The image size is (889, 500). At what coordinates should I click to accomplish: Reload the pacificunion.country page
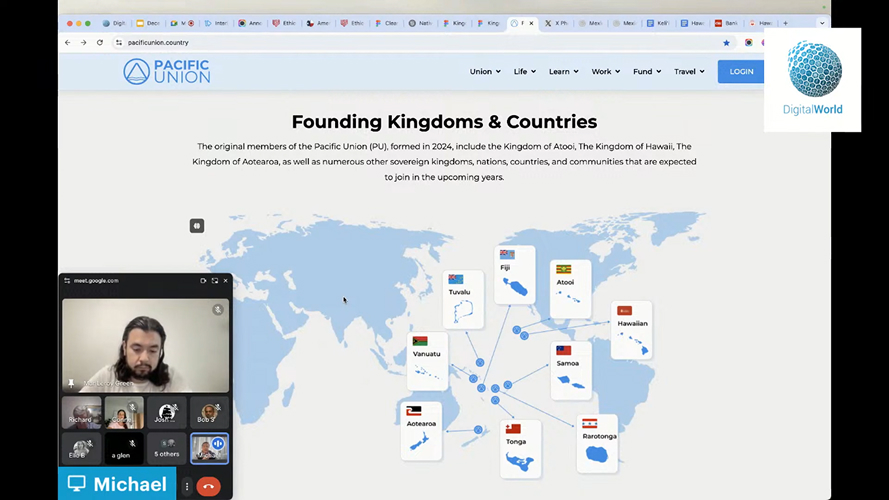click(x=100, y=43)
